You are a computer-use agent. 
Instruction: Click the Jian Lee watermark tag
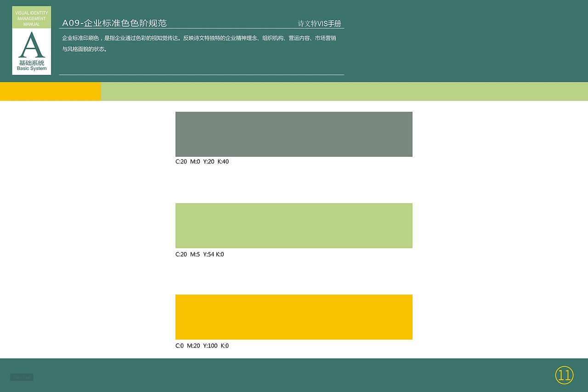click(x=22, y=377)
